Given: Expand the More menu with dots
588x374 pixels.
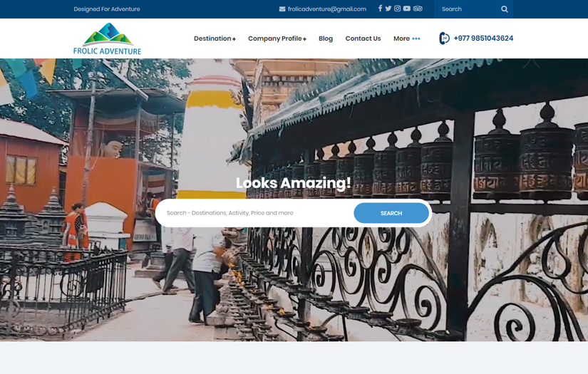Looking at the screenshot, I should click(406, 38).
